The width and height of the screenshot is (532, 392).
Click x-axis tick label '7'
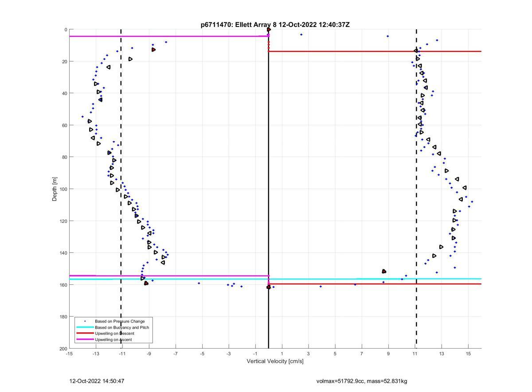click(x=362, y=353)
